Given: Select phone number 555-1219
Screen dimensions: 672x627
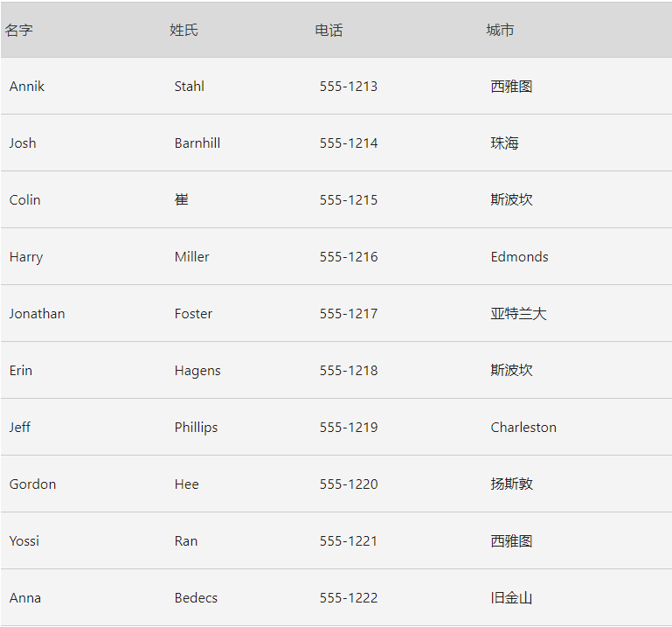Looking at the screenshot, I should point(348,428).
